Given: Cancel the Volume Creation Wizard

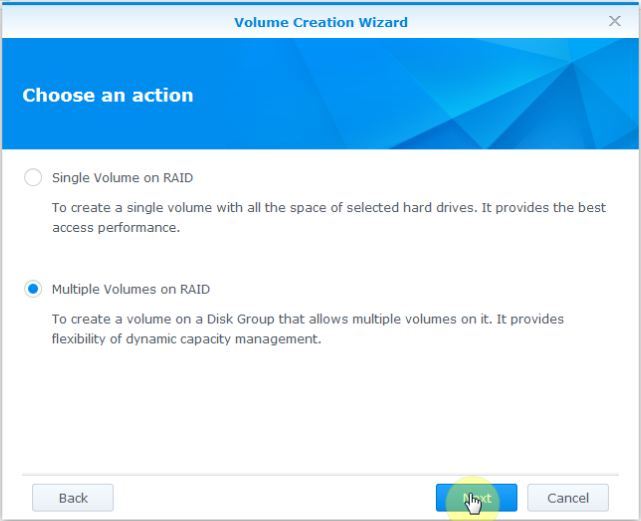Looking at the screenshot, I should [567, 497].
